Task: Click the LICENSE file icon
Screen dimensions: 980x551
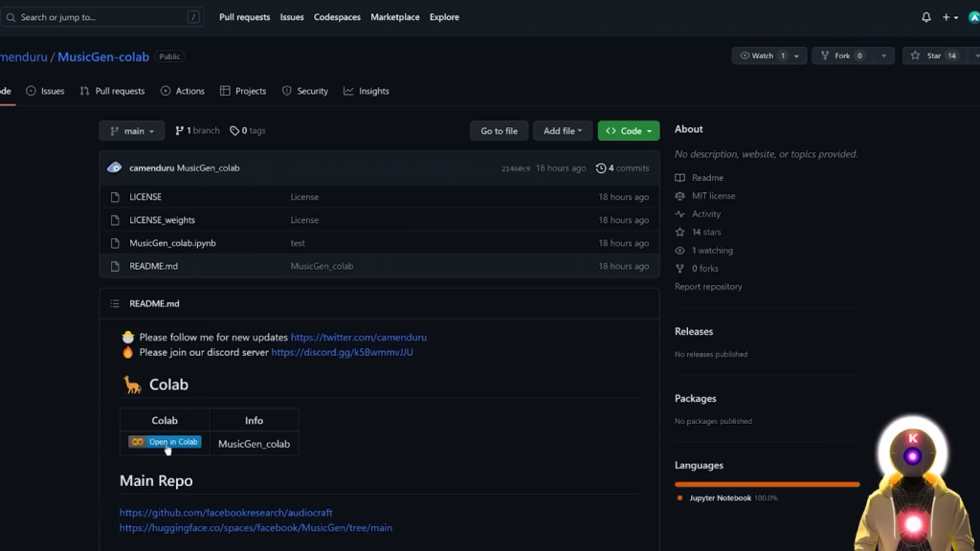Action: tap(115, 197)
